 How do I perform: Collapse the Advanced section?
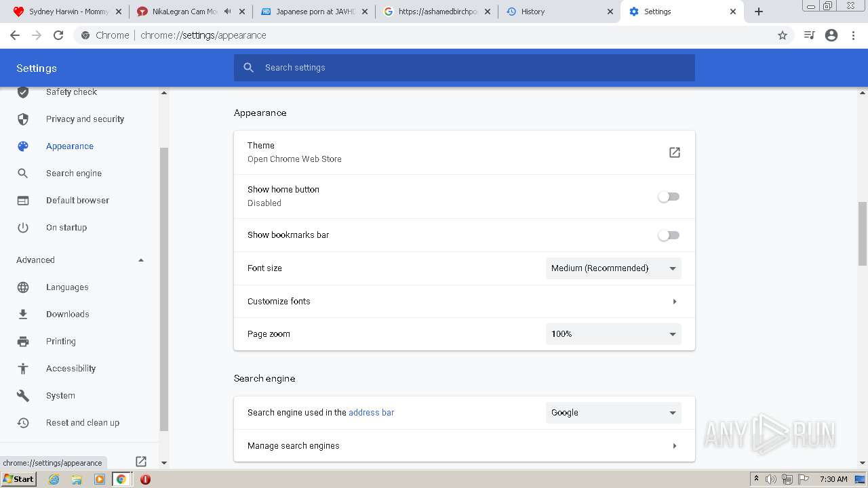coord(141,260)
